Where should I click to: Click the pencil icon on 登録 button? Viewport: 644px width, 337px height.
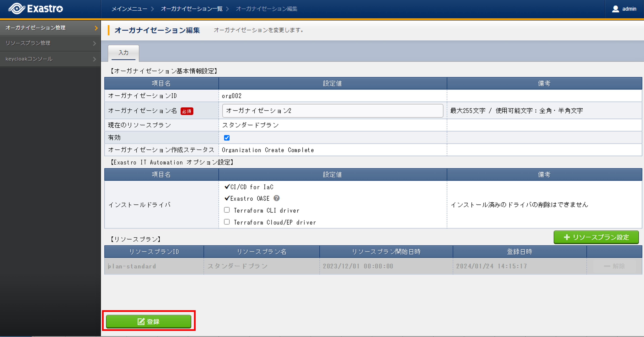coord(141,322)
